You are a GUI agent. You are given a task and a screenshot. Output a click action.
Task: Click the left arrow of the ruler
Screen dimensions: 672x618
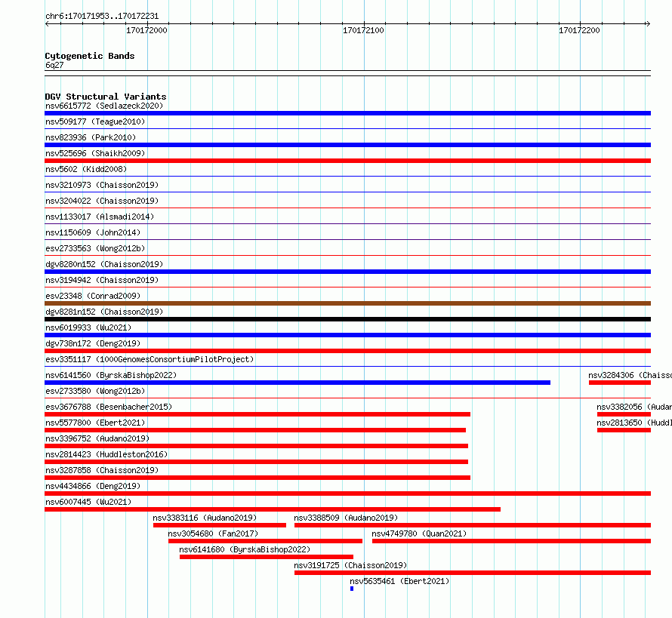pyautogui.click(x=47, y=24)
